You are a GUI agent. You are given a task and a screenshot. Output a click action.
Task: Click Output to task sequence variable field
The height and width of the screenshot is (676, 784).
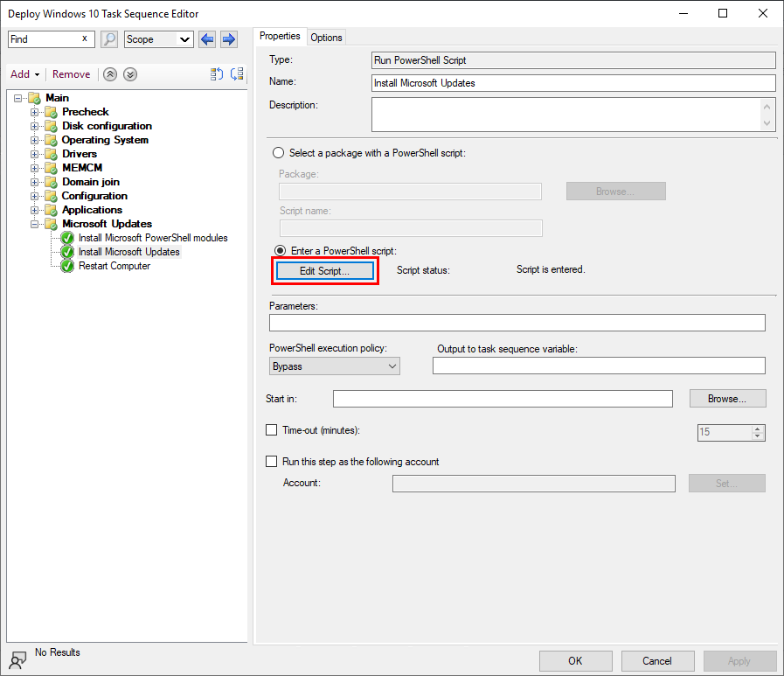click(x=599, y=366)
